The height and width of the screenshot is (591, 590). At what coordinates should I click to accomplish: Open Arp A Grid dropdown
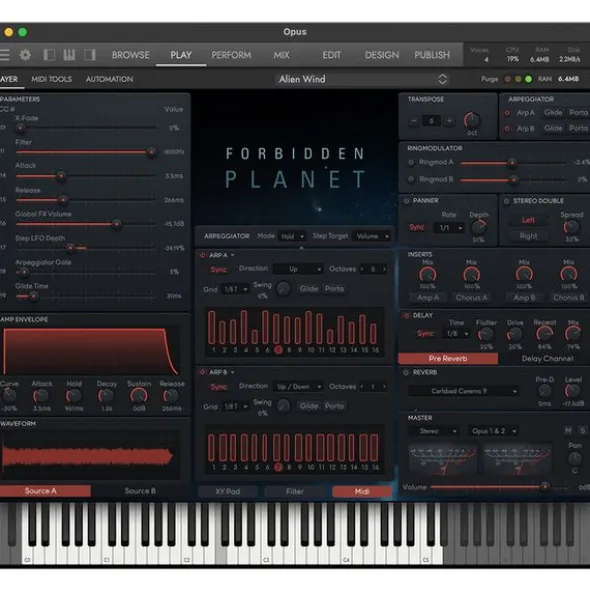[235, 289]
